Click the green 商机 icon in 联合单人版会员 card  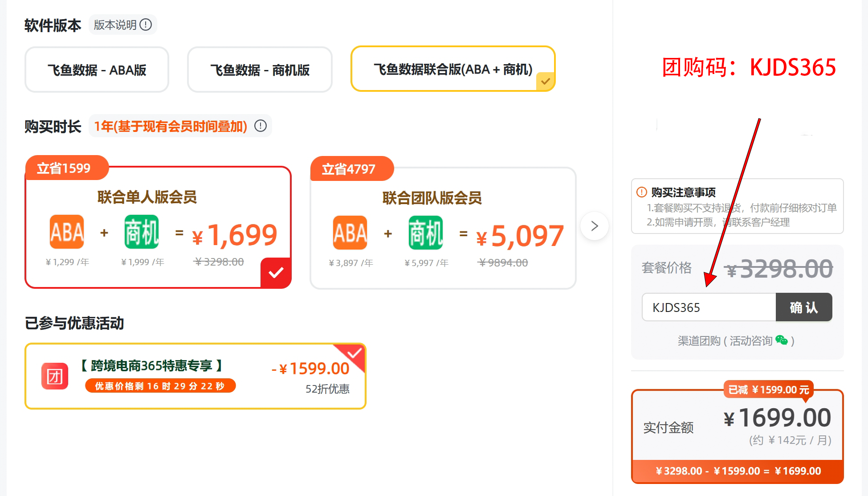142,232
